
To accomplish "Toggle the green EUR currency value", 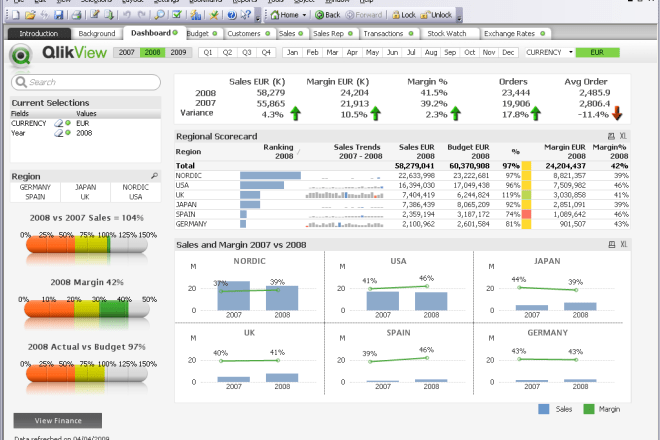I will [597, 52].
